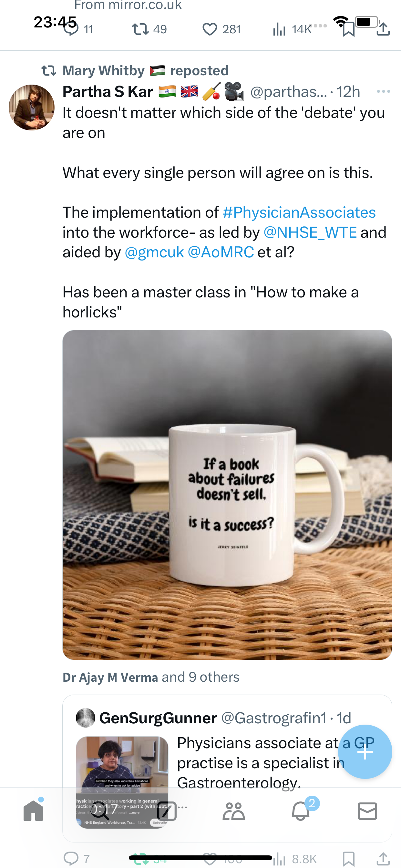
Task: Open more options for Partha S Kar's post
Action: [x=383, y=92]
